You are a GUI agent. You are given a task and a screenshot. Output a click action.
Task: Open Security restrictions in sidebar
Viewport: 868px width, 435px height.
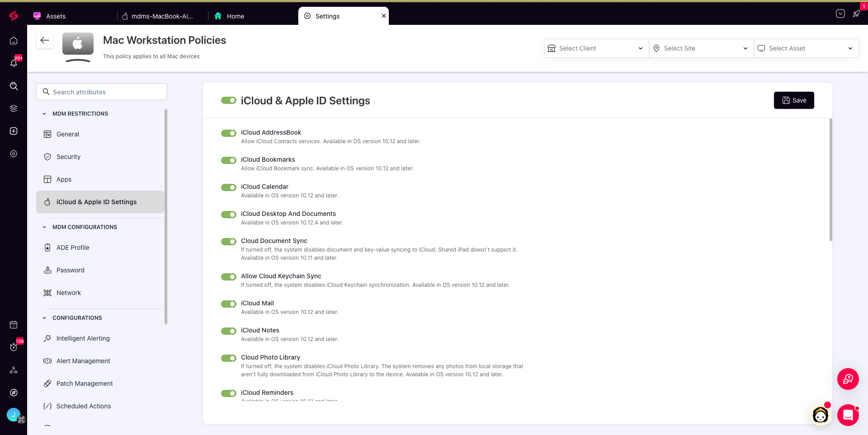click(x=100, y=157)
